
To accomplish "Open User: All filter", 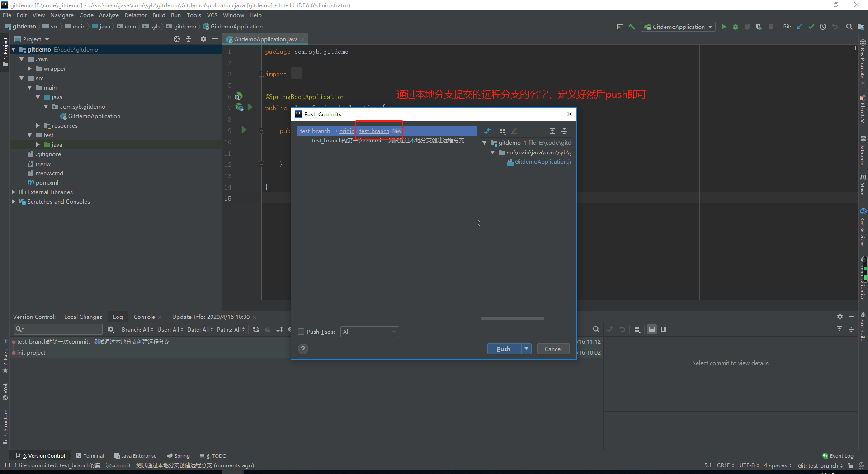I will pos(170,329).
